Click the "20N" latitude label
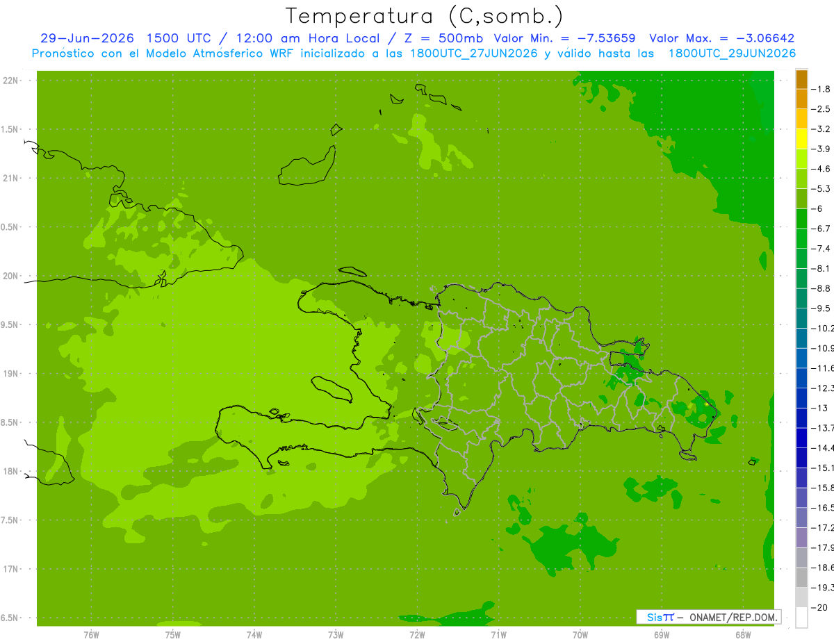 point(12,276)
